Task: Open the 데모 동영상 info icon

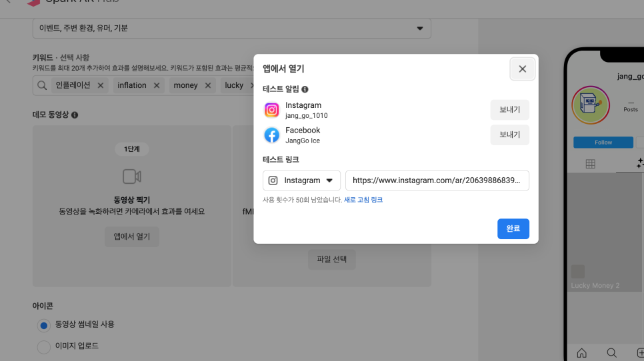Action: [75, 115]
